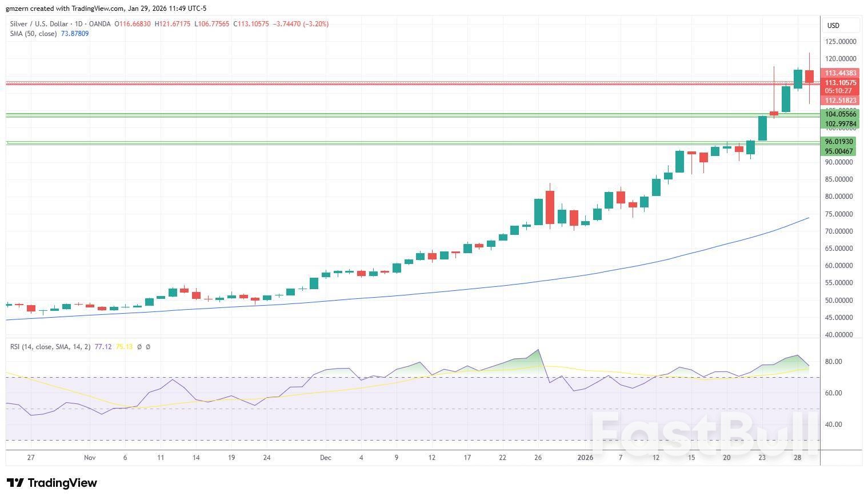Click the 80.00 level on RSI scale
This screenshot has width=868, height=500.
[x=833, y=362]
